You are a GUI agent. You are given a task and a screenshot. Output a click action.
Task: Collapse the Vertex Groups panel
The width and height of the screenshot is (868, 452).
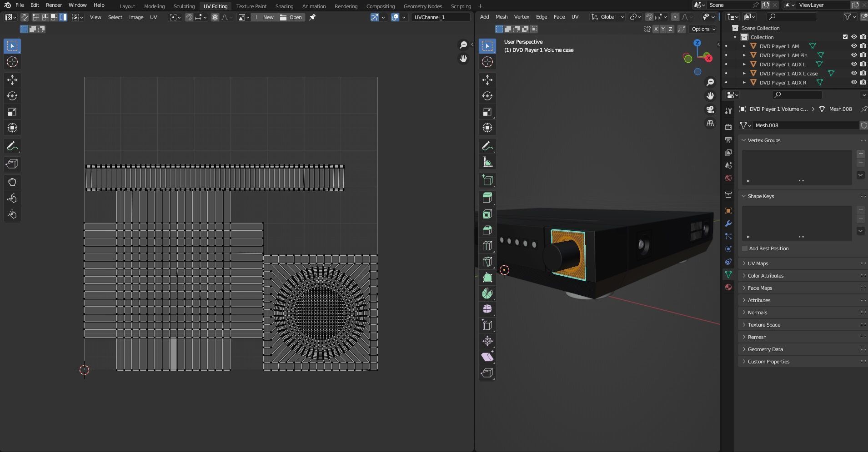[x=803, y=140]
